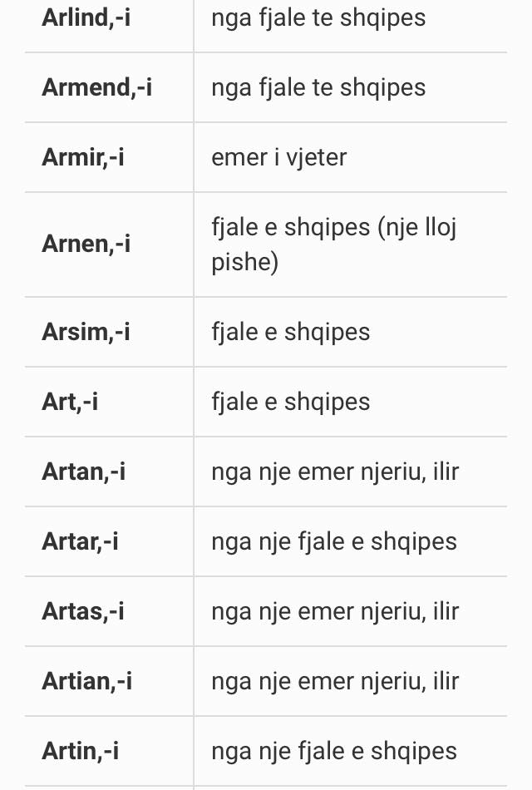Image resolution: width=532 pixels, height=790 pixels.
Task: Click Art's 'fjale e shqipes' description
Action: click(x=291, y=402)
